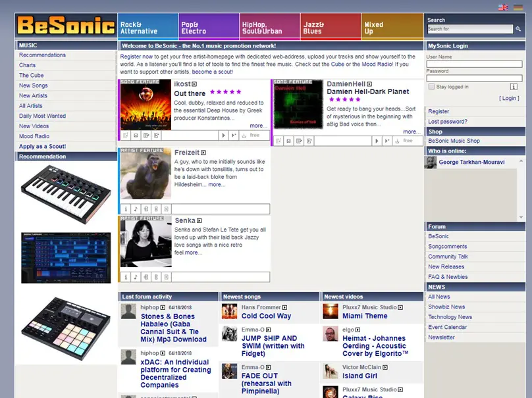This screenshot has width=532, height=398.
Task: Open info icon under Freizeit feature
Action: [126, 209]
